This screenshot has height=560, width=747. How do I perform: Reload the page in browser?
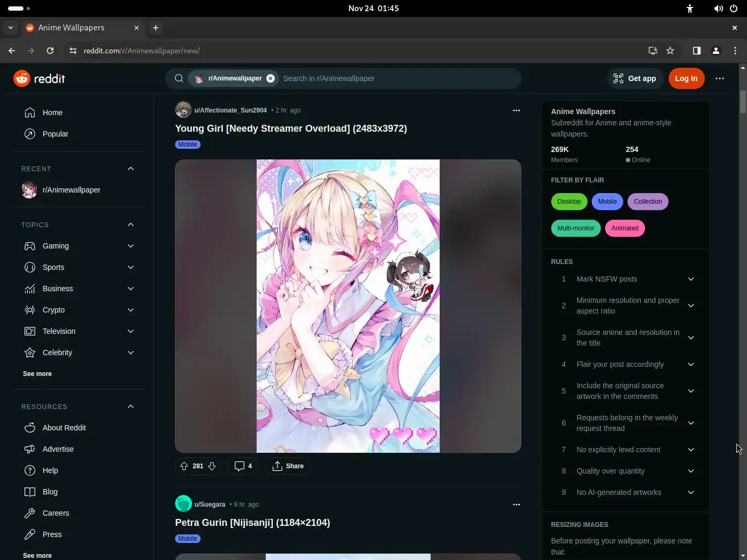pyautogui.click(x=50, y=51)
